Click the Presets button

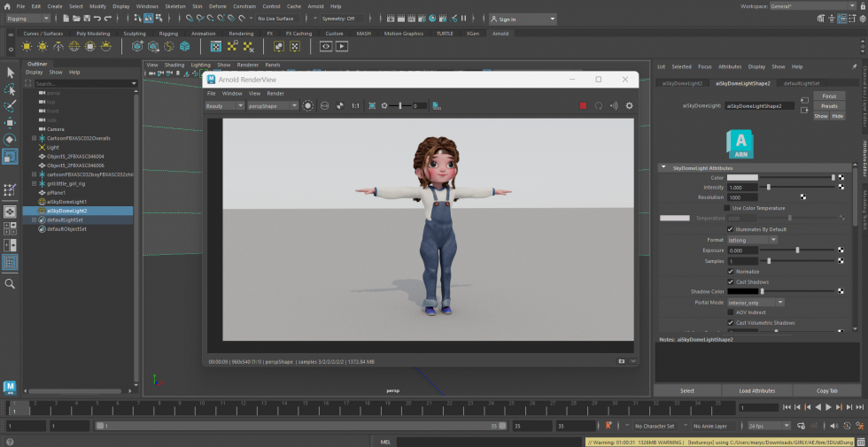[x=829, y=106]
